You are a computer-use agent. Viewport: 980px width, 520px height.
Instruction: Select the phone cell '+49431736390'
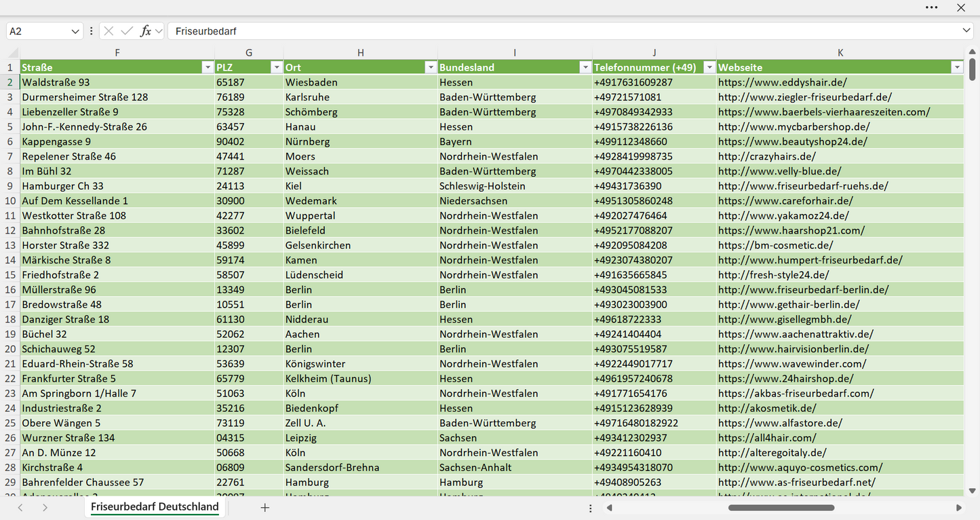654,186
